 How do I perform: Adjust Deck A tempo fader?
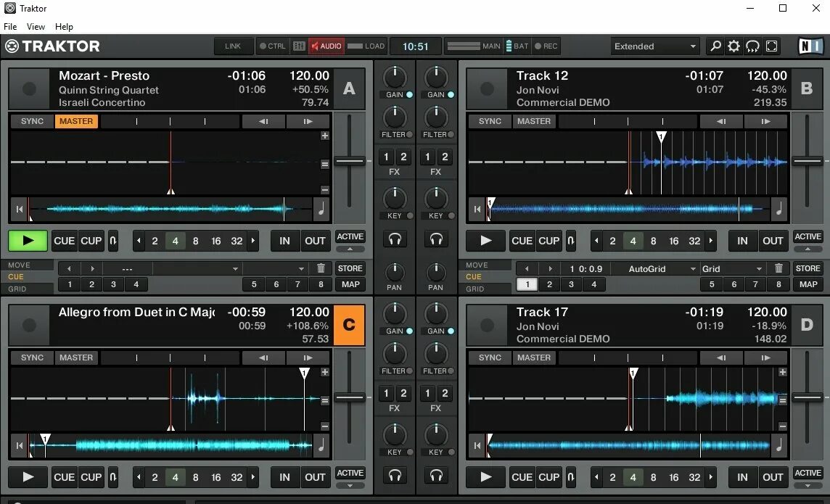[350, 161]
